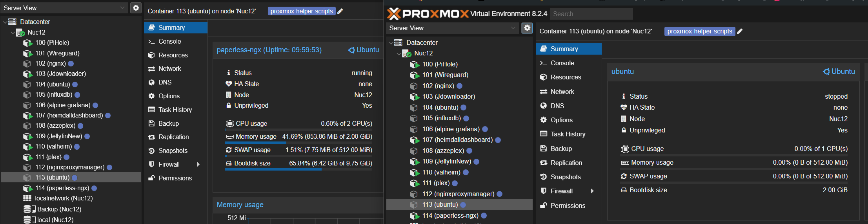
Task: Collapse Datacenter tree node in right window
Action: tap(391, 42)
